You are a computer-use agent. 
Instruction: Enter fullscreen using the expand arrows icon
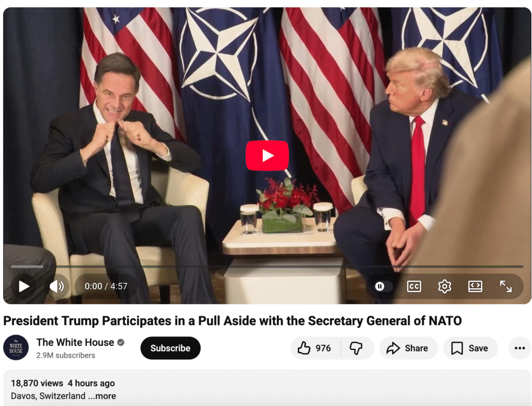click(x=506, y=286)
